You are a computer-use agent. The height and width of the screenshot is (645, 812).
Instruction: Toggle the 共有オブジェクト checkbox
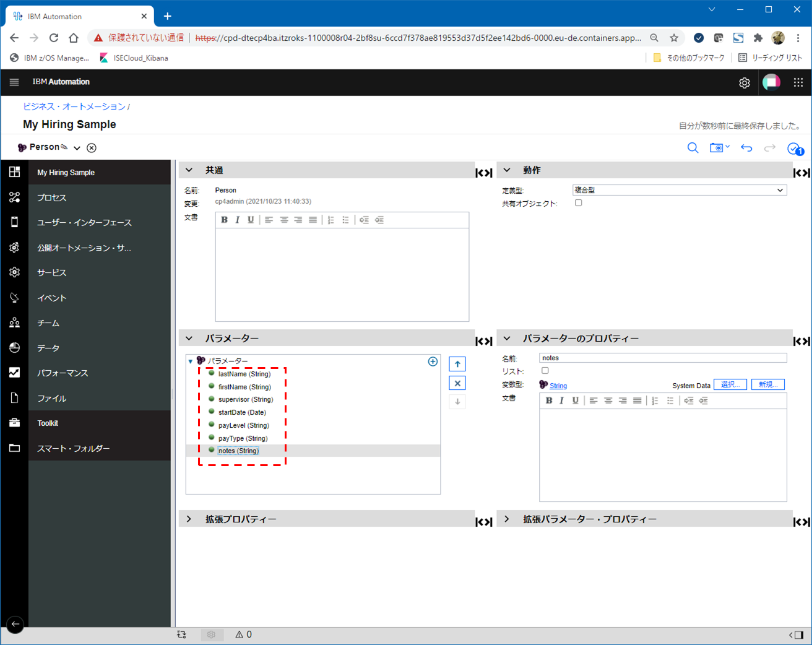[x=579, y=202]
